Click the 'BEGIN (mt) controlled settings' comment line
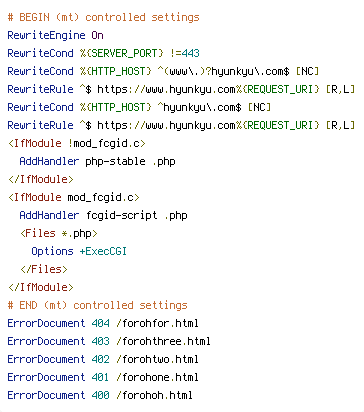 pos(103,17)
